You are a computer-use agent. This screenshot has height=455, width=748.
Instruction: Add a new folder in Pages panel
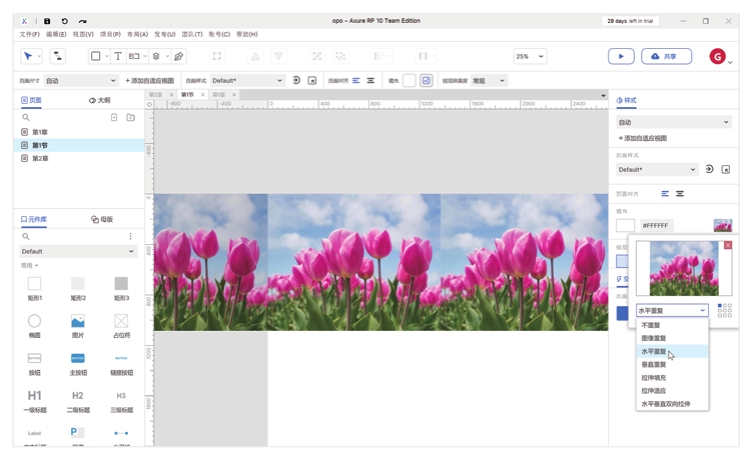[130, 118]
